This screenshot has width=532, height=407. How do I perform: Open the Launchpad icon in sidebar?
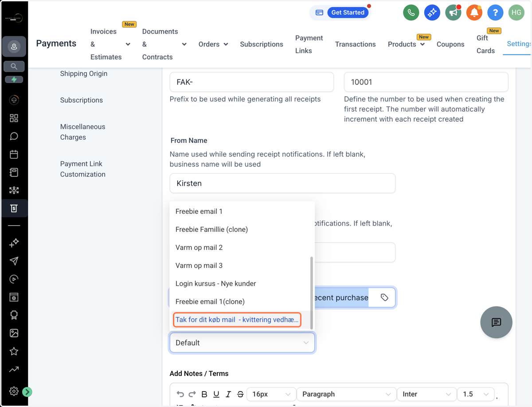(14, 100)
